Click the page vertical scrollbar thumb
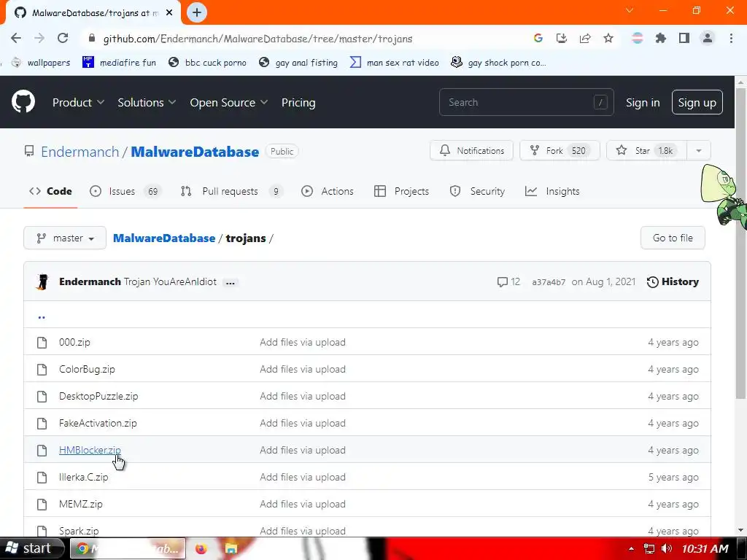The height and width of the screenshot is (560, 747). (741, 243)
